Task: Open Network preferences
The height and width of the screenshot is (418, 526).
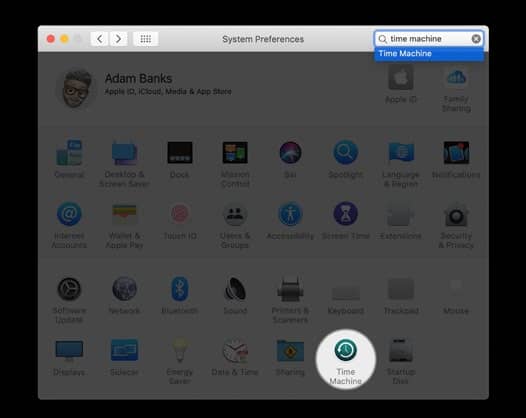Action: [124, 295]
